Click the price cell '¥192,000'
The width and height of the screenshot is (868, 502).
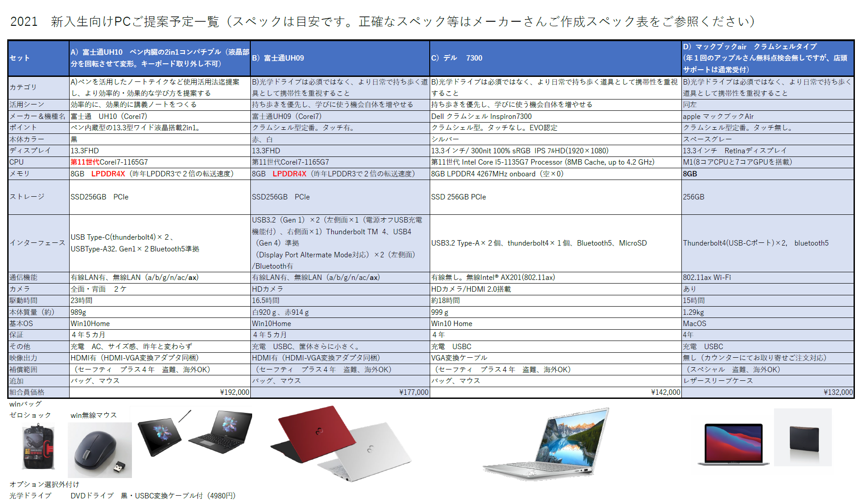point(160,392)
